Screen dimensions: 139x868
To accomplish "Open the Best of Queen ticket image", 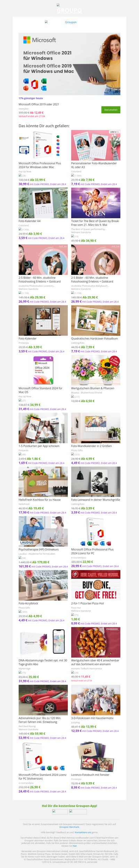I will click(x=96, y=203).
